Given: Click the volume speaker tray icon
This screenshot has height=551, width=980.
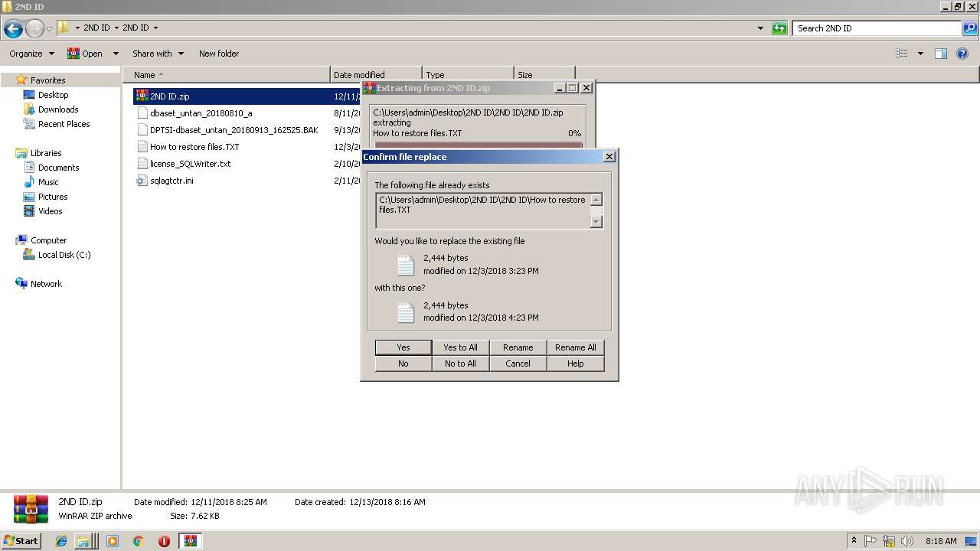Looking at the screenshot, I should click(x=907, y=541).
